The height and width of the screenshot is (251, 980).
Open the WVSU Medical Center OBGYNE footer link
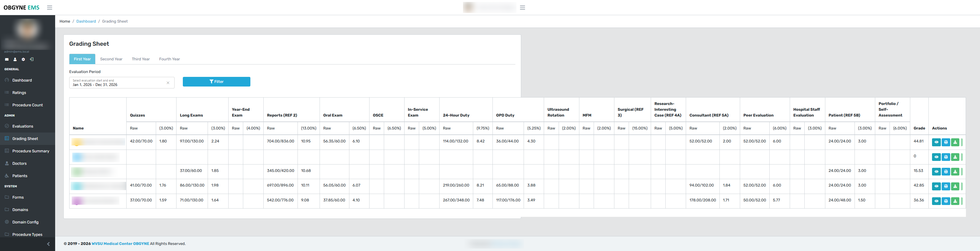[x=120, y=244]
